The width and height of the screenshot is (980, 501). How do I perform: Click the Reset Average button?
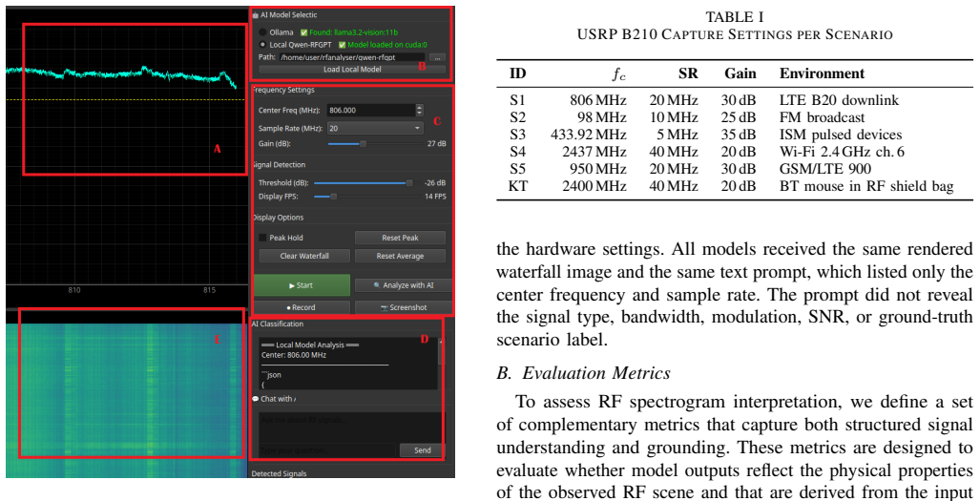point(400,256)
